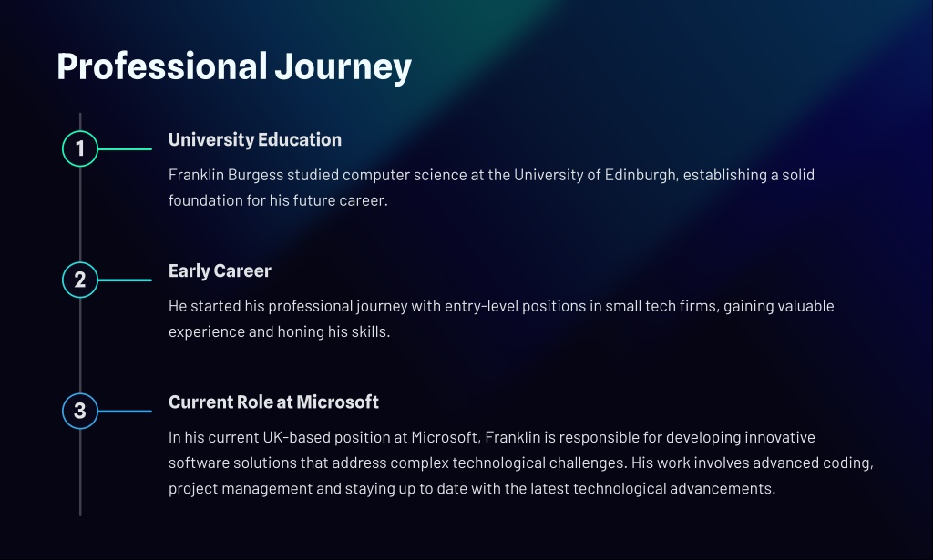933x560 pixels.
Task: Click the green connector line beside step 1
Action: pyautogui.click(x=125, y=148)
